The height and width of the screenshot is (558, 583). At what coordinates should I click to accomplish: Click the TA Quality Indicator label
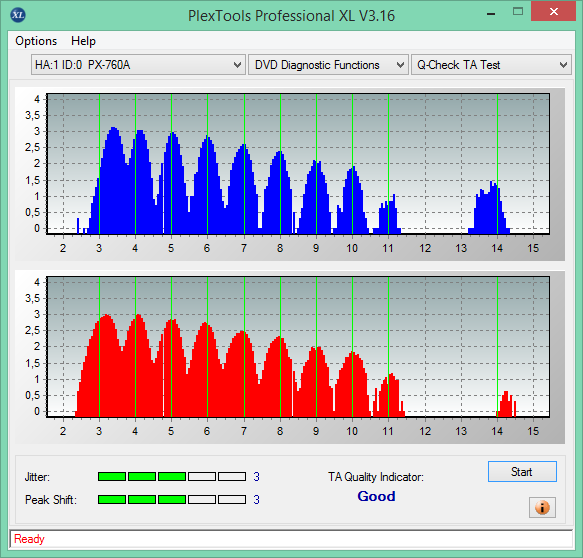point(376,477)
